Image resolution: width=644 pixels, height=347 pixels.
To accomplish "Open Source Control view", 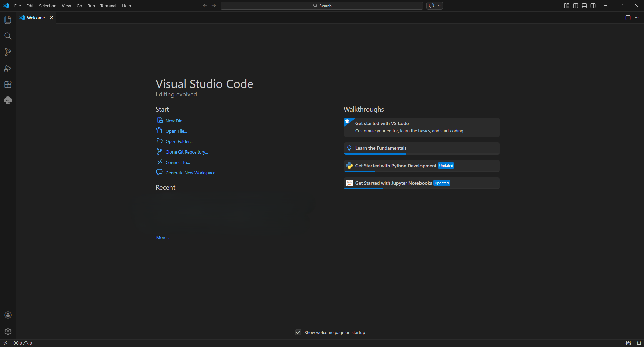I will coord(8,52).
